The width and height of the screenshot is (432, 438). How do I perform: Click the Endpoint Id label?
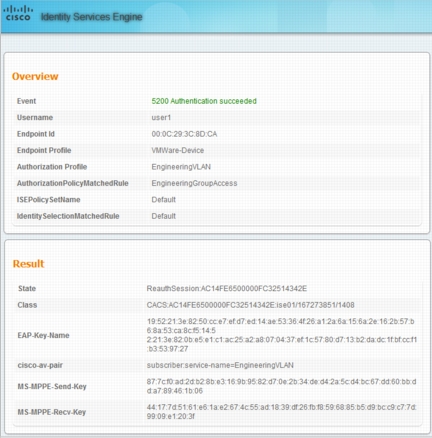click(x=36, y=134)
